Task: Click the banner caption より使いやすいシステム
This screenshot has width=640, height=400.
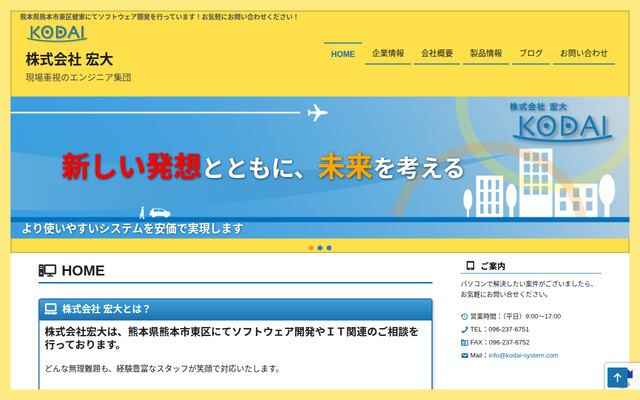Action: [x=132, y=228]
